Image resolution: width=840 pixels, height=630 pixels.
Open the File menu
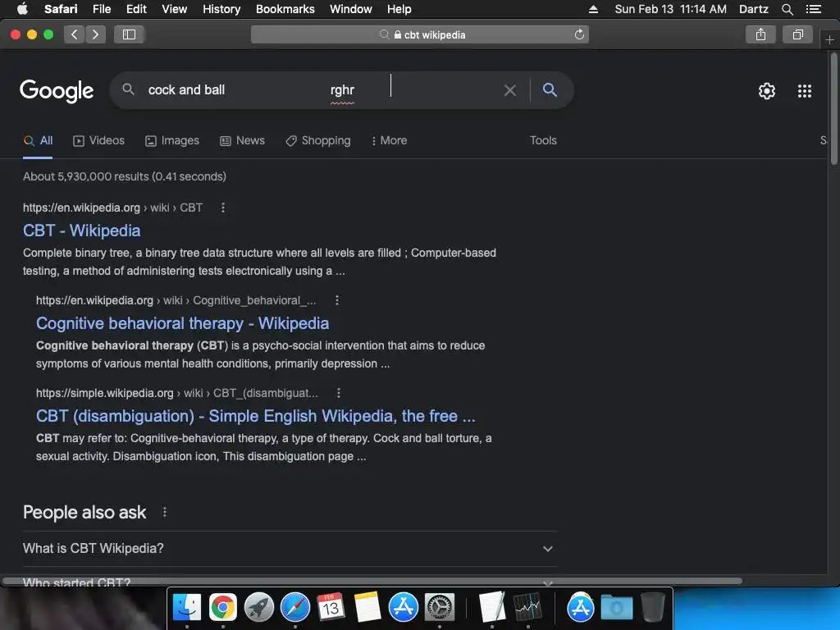point(101,9)
